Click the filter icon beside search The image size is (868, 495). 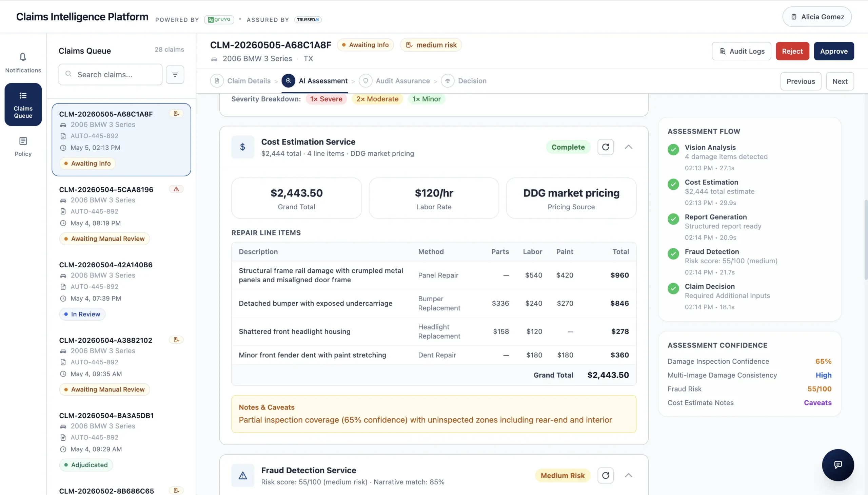tap(175, 74)
